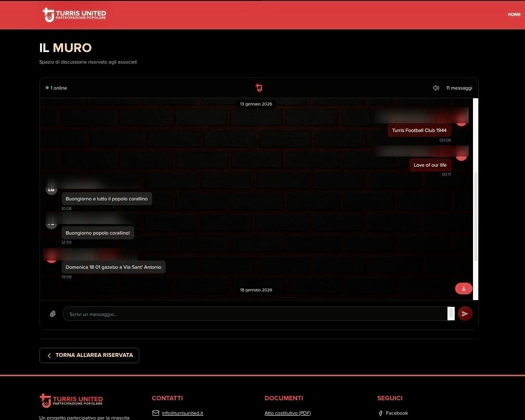Select HOME in the top navigation
The image size is (525, 420).
(x=513, y=14)
